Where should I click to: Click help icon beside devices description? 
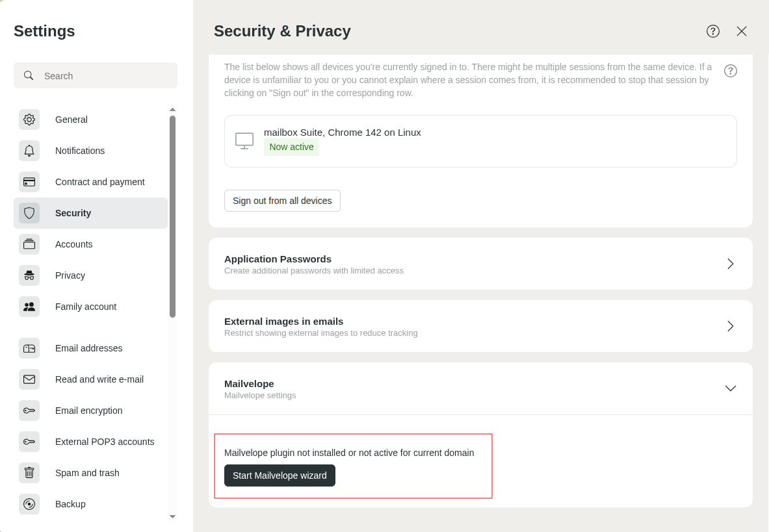(731, 71)
